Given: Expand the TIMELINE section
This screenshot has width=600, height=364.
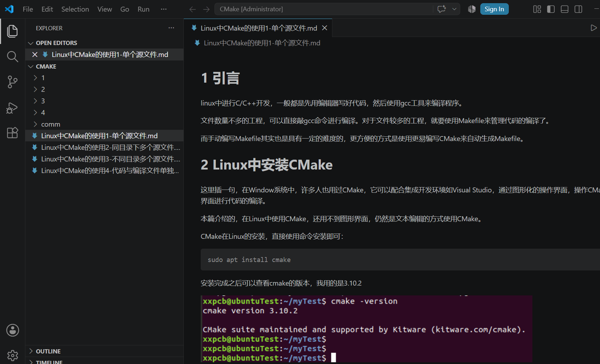Looking at the screenshot, I should click(x=31, y=362).
